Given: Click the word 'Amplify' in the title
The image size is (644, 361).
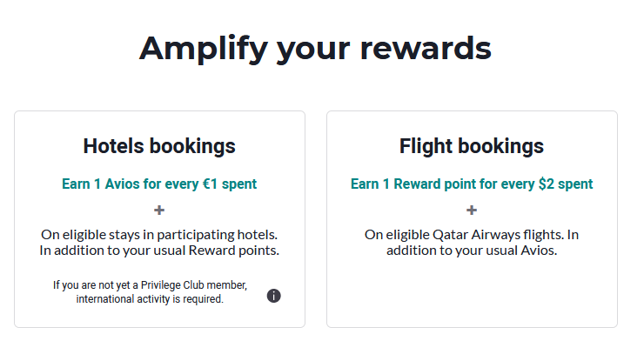Looking at the screenshot, I should click(204, 49).
